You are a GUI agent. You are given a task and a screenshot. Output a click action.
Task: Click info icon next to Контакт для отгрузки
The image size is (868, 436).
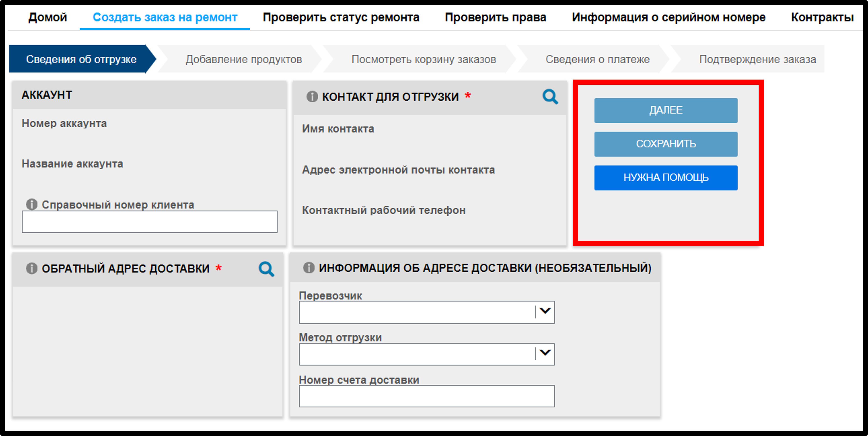[x=312, y=96]
